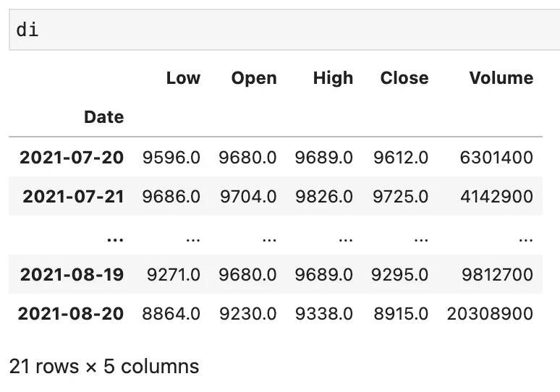The width and height of the screenshot is (560, 392).
Task: Select the Open column header
Action: [254, 78]
